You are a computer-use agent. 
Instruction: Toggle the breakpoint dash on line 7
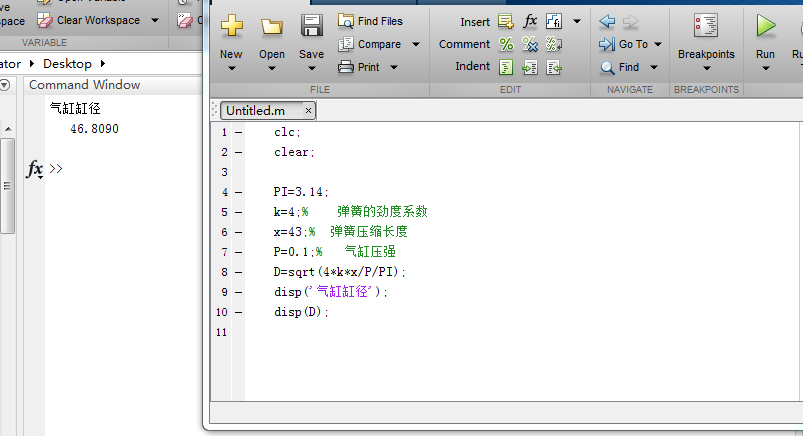(239, 252)
